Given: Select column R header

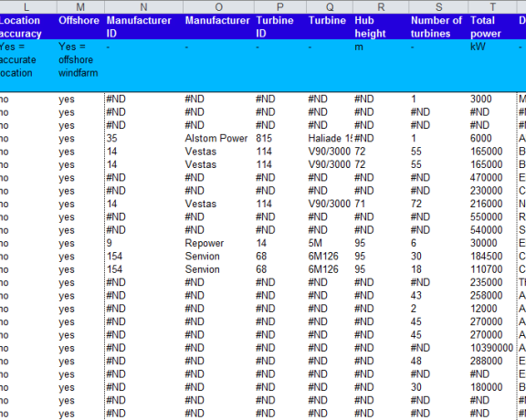Looking at the screenshot, I should pyautogui.click(x=381, y=6).
